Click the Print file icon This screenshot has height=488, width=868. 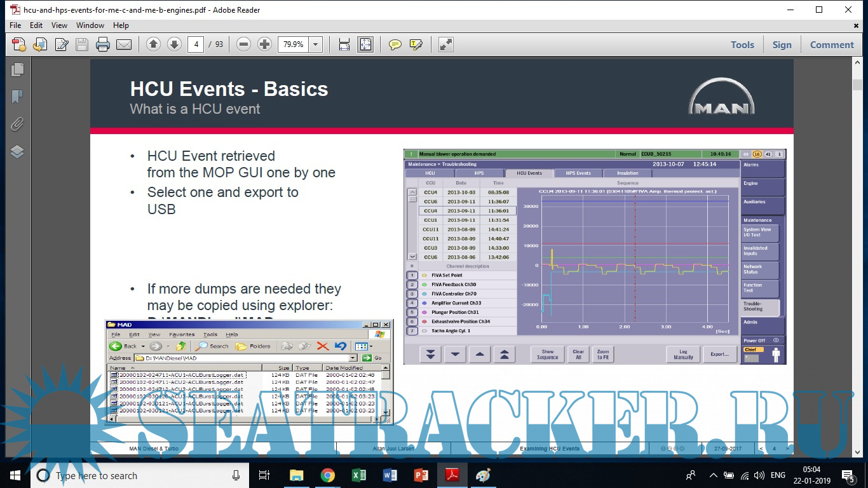click(x=102, y=44)
